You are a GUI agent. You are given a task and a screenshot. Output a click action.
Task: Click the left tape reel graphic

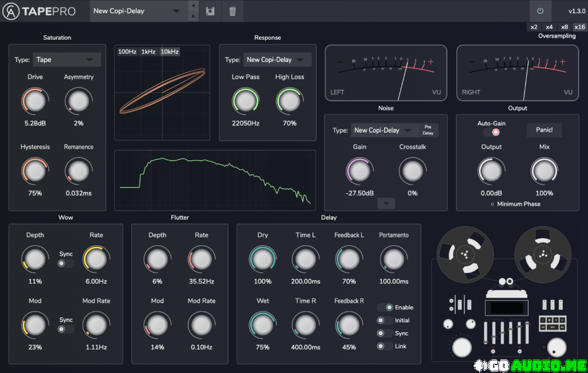click(465, 255)
